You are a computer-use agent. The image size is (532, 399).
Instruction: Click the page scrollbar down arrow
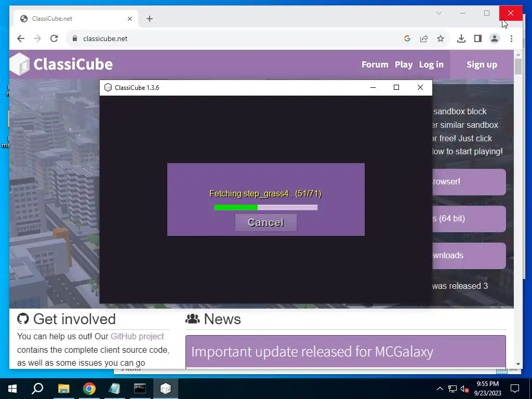(518, 364)
